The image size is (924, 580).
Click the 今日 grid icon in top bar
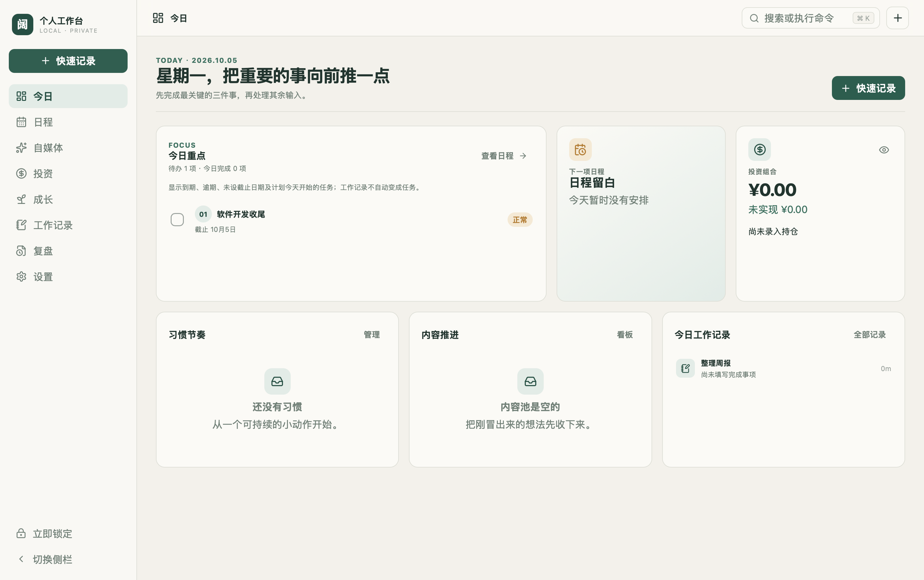pyautogui.click(x=158, y=18)
